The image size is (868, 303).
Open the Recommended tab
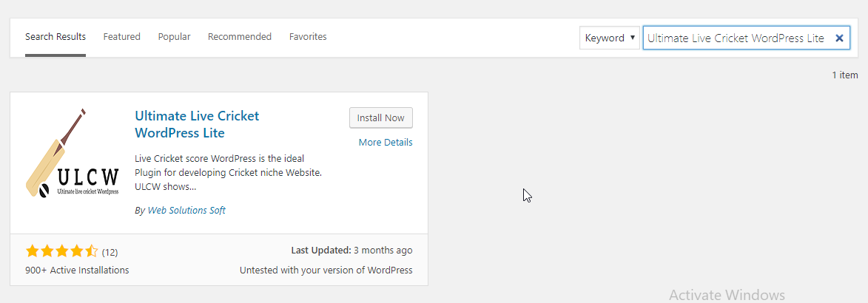click(240, 36)
